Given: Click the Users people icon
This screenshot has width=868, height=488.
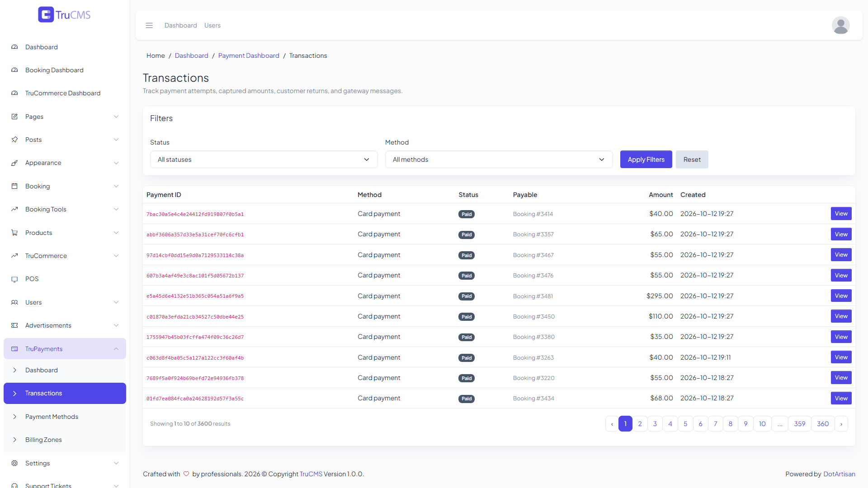Looking at the screenshot, I should point(14,302).
